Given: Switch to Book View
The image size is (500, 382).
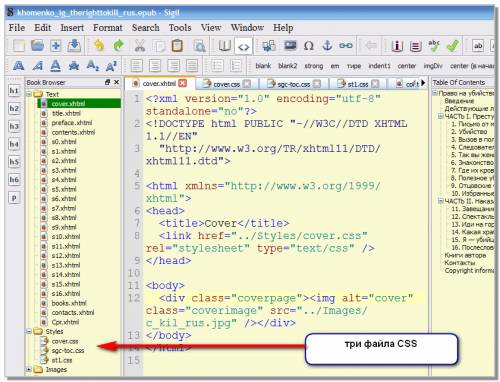Looking at the screenshot, I should 225,46.
